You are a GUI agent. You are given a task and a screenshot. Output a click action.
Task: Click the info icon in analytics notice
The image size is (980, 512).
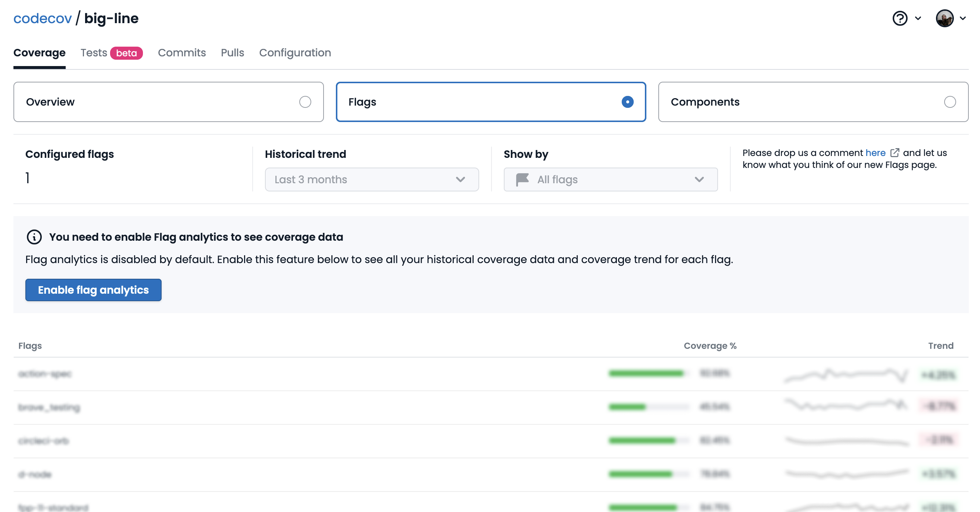click(x=34, y=237)
